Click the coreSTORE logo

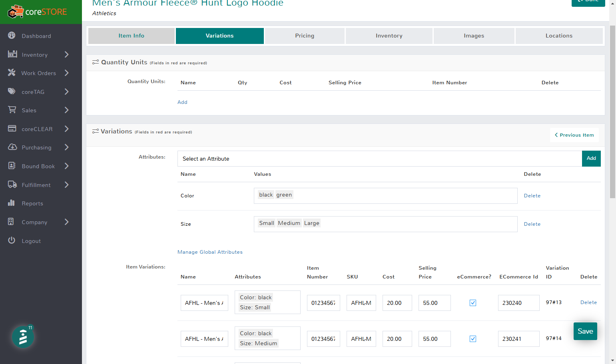(37, 12)
